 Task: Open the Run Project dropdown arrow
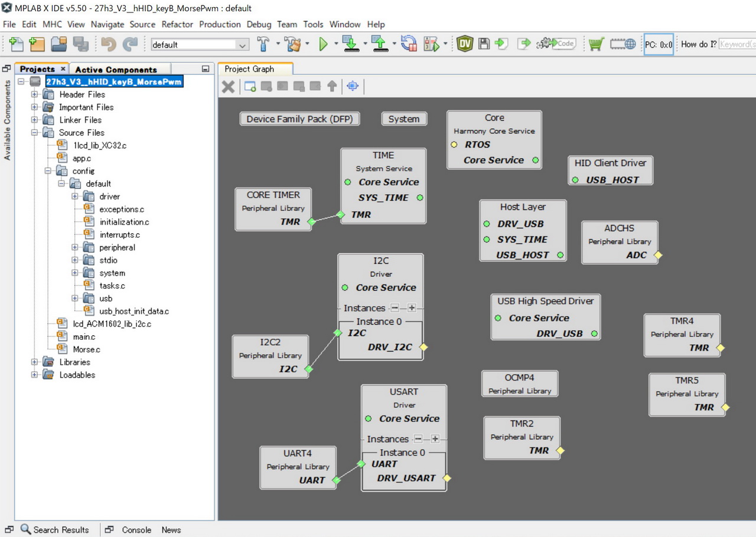point(336,44)
